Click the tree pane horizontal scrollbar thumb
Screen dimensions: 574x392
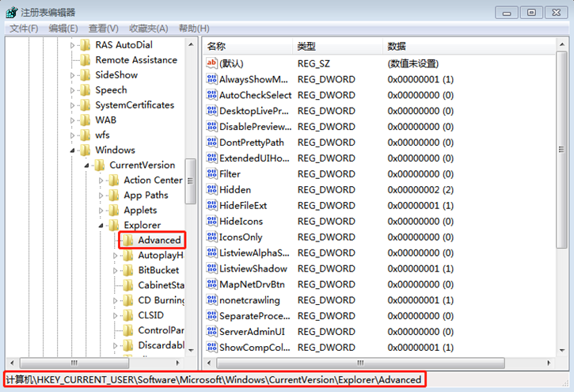pos(74,363)
